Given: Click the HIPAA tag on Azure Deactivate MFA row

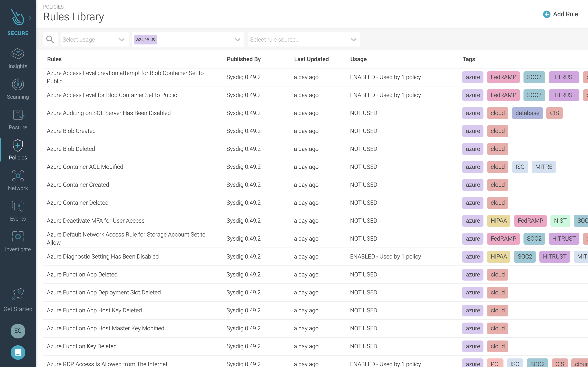Looking at the screenshot, I should pos(498,221).
